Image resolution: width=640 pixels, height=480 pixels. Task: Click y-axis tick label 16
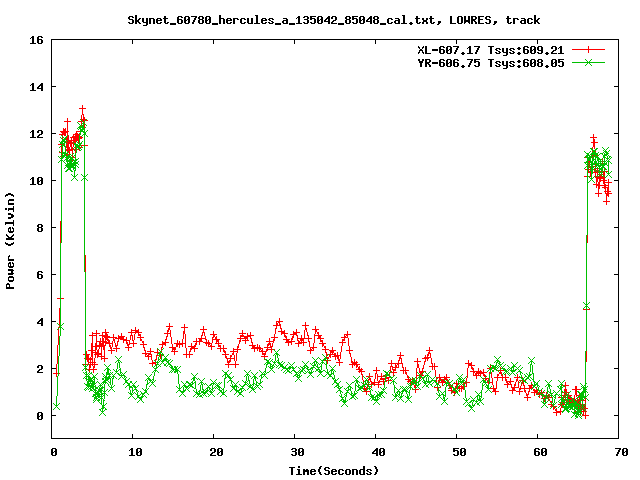(36, 40)
